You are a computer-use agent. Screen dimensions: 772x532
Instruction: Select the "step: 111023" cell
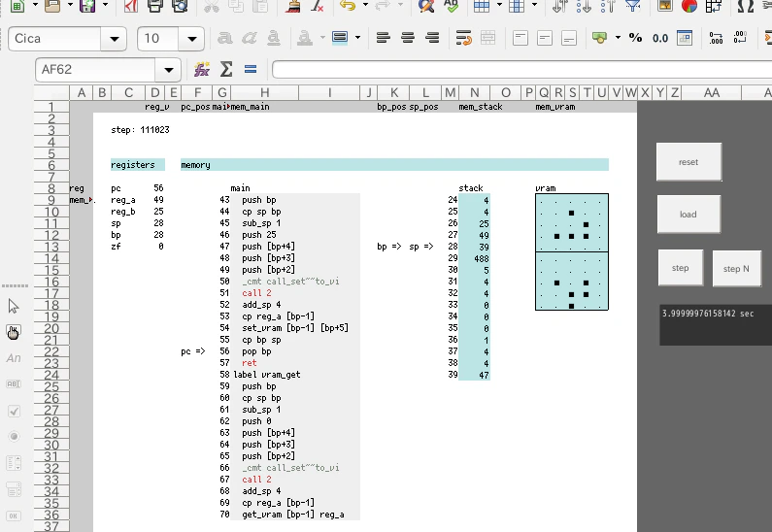click(140, 130)
